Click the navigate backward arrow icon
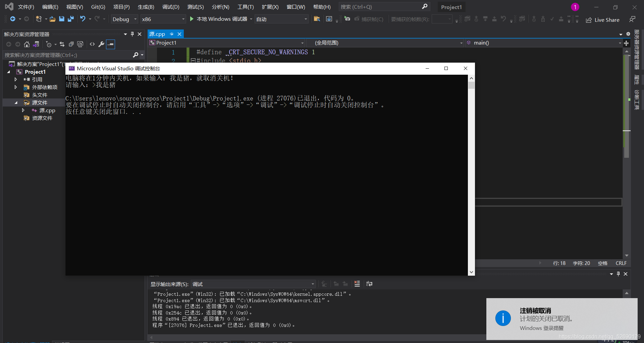This screenshot has width=644, height=343. pos(13,19)
